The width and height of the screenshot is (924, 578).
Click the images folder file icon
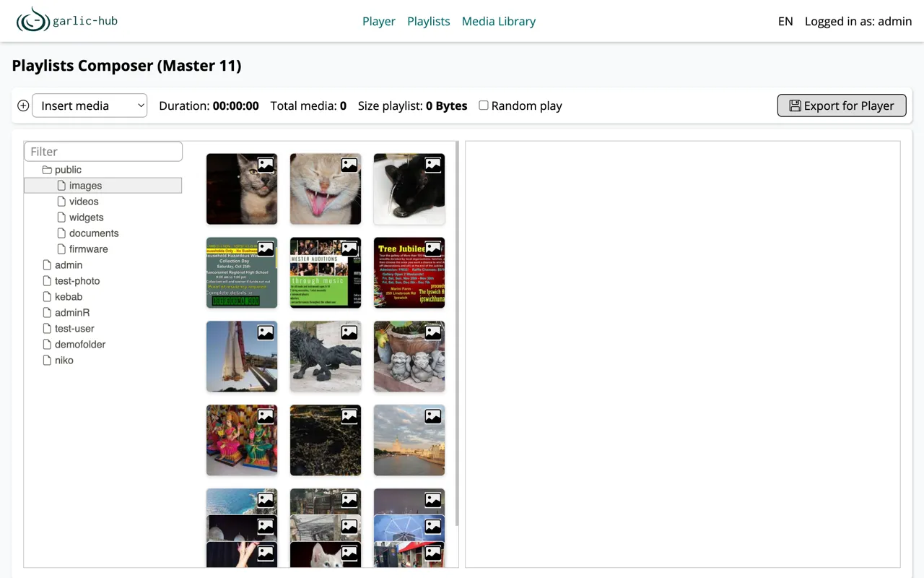coord(61,186)
